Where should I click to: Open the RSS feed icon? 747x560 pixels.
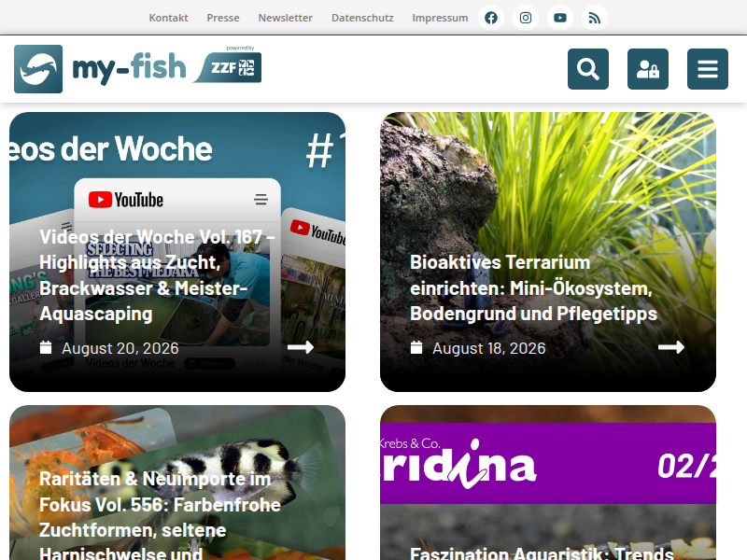[x=595, y=18]
